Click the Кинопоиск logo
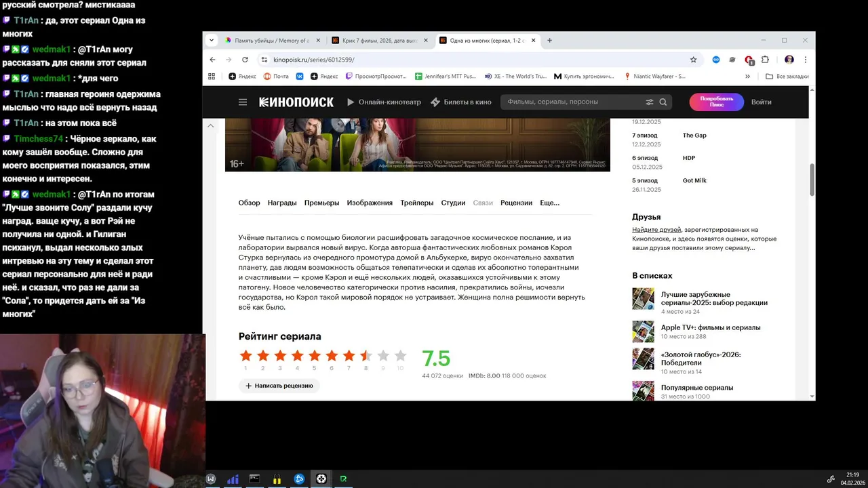This screenshot has height=488, width=868. click(296, 102)
